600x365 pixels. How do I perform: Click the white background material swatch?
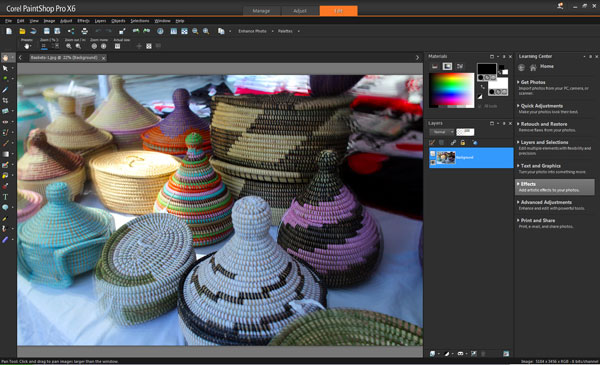498,84
